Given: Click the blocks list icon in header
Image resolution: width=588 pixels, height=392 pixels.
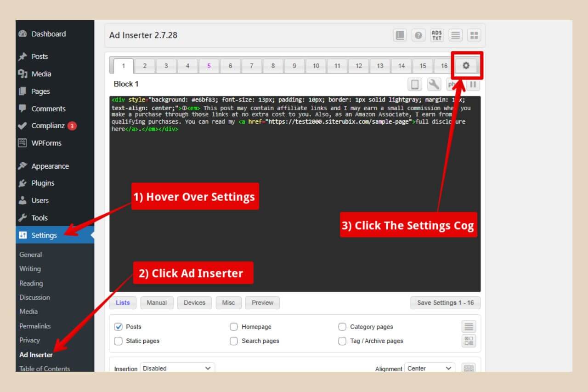Looking at the screenshot, I should click(x=455, y=35).
